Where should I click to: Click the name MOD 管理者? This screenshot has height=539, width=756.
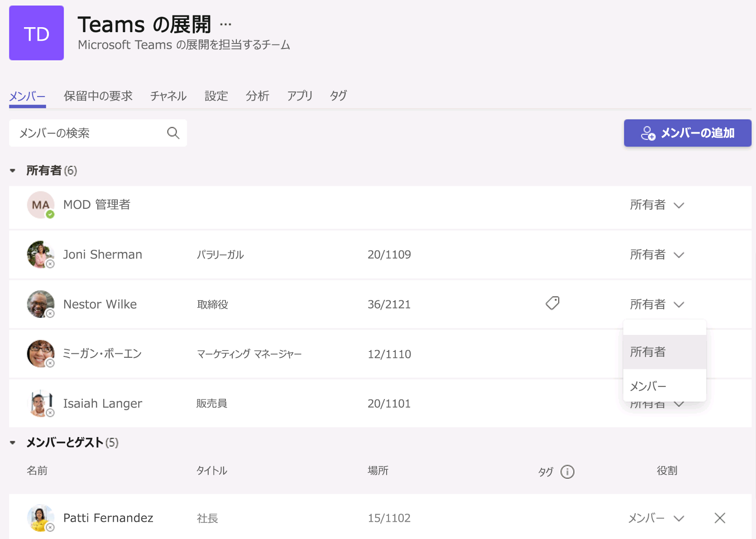97,205
